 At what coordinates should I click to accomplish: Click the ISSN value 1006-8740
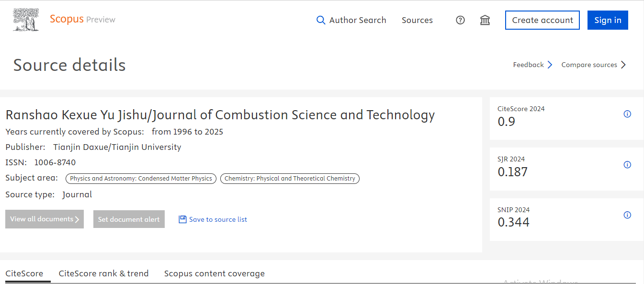[x=55, y=162]
